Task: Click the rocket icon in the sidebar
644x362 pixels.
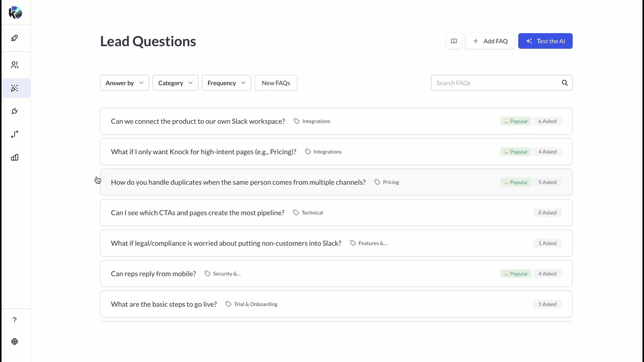Action: pyautogui.click(x=15, y=38)
